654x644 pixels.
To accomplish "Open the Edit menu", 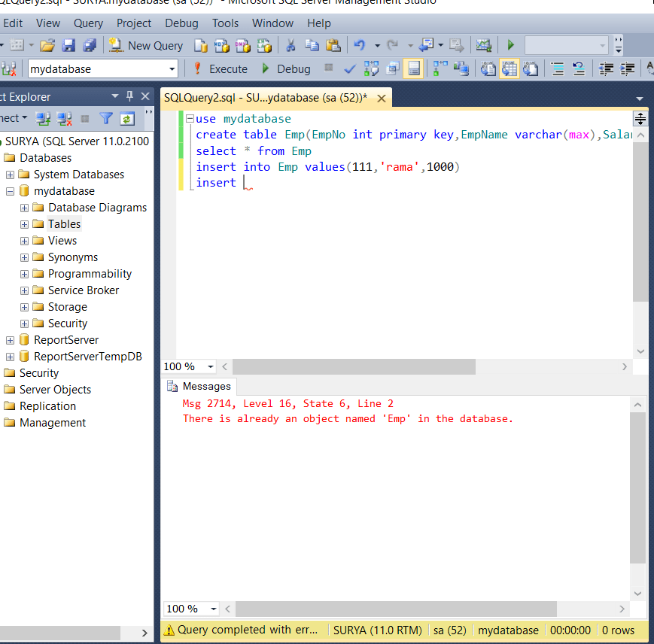I will (13, 23).
